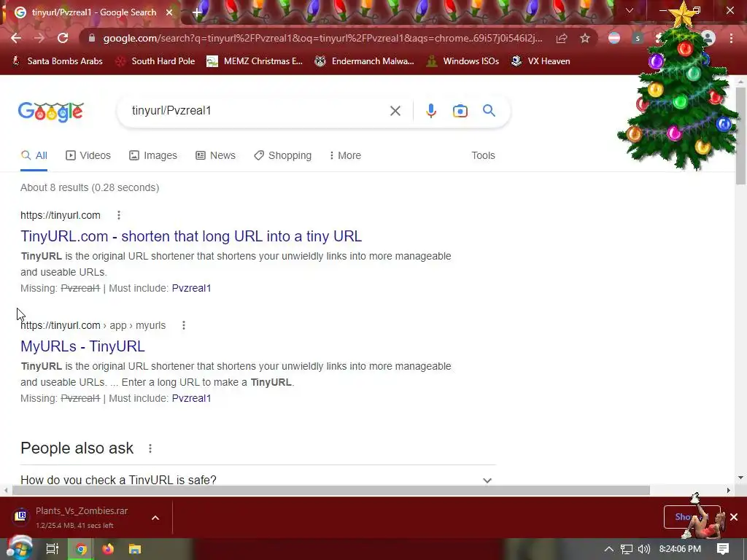Start voice search with microphone icon
The image size is (747, 560).
click(430, 111)
